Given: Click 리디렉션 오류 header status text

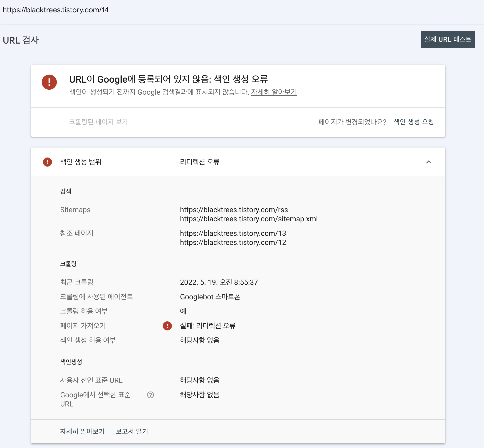Looking at the screenshot, I should 200,162.
